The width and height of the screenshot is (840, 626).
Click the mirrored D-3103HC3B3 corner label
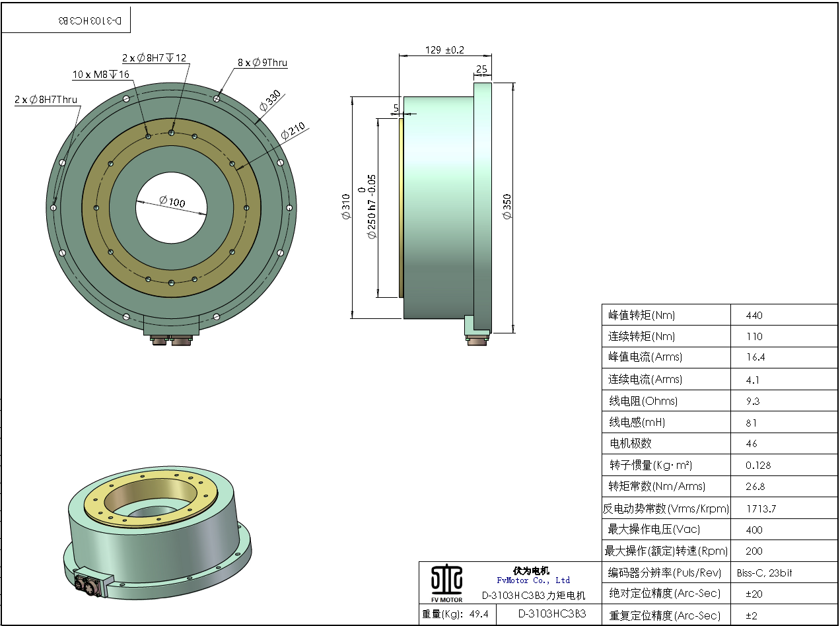[90, 20]
